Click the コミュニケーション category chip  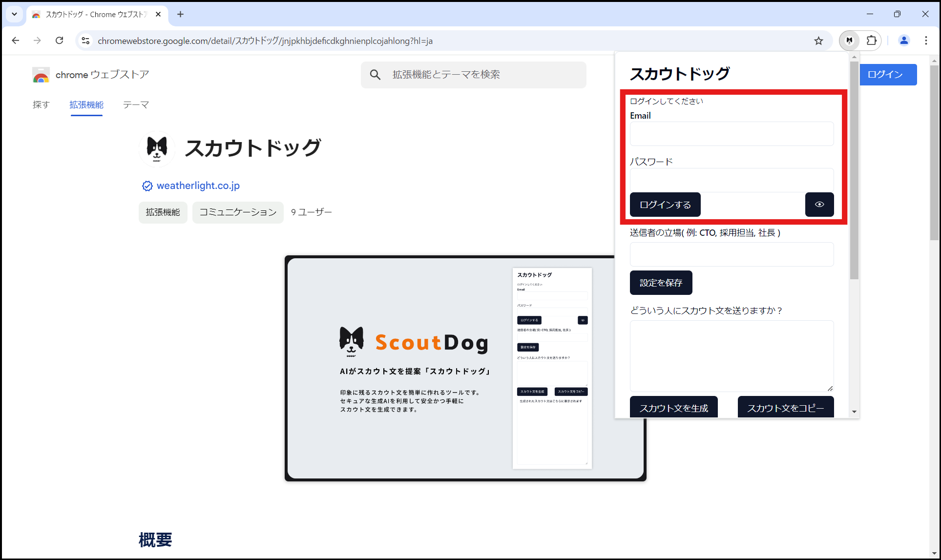(x=238, y=212)
